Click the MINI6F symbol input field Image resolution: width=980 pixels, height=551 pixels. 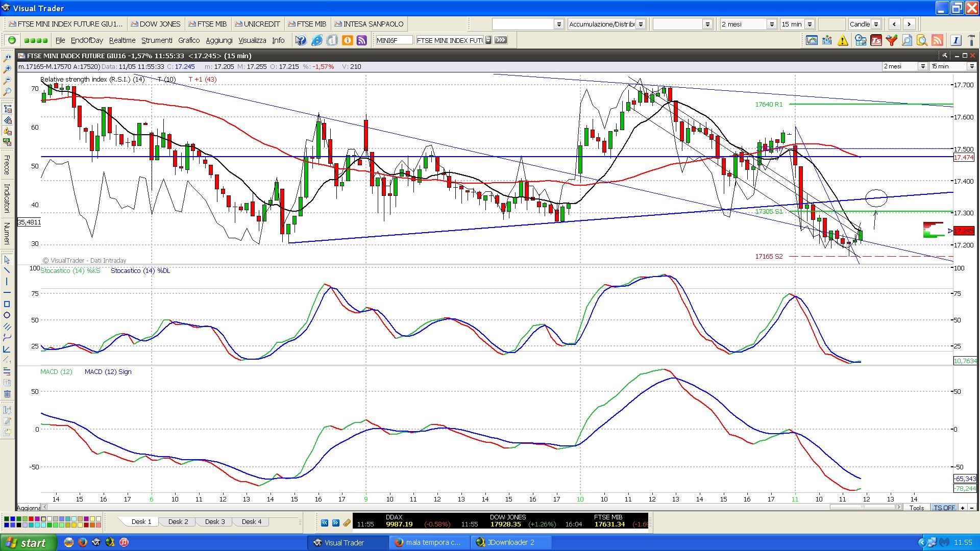coord(394,40)
